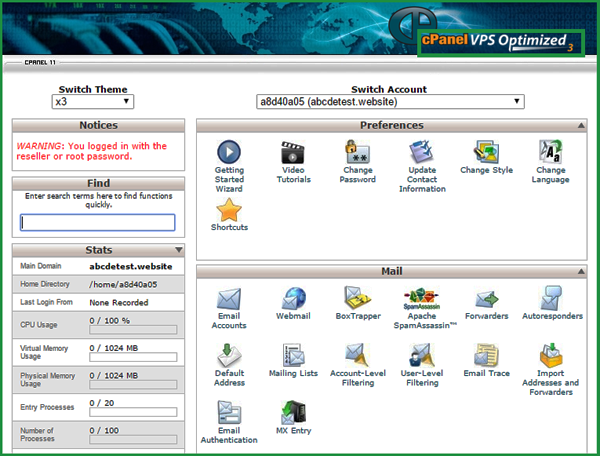Click the 0 / 100 % CPU value
Viewport: 600px width, 456px height.
point(109,321)
